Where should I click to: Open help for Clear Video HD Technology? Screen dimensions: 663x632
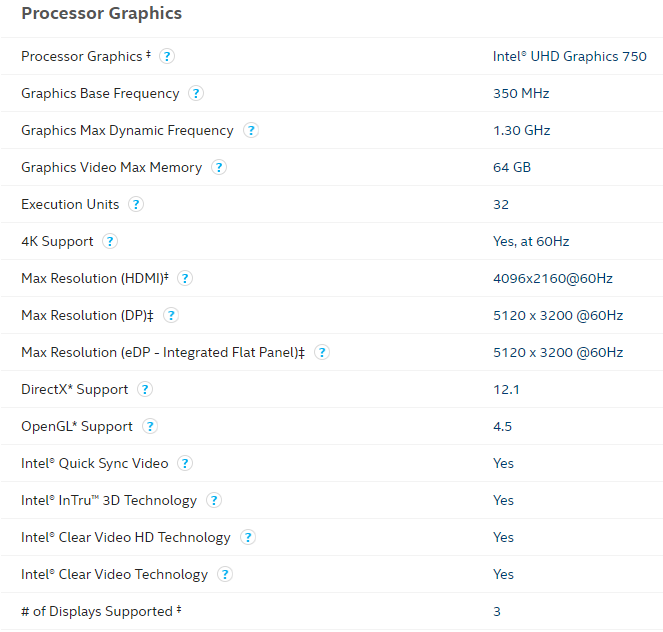pyautogui.click(x=248, y=537)
